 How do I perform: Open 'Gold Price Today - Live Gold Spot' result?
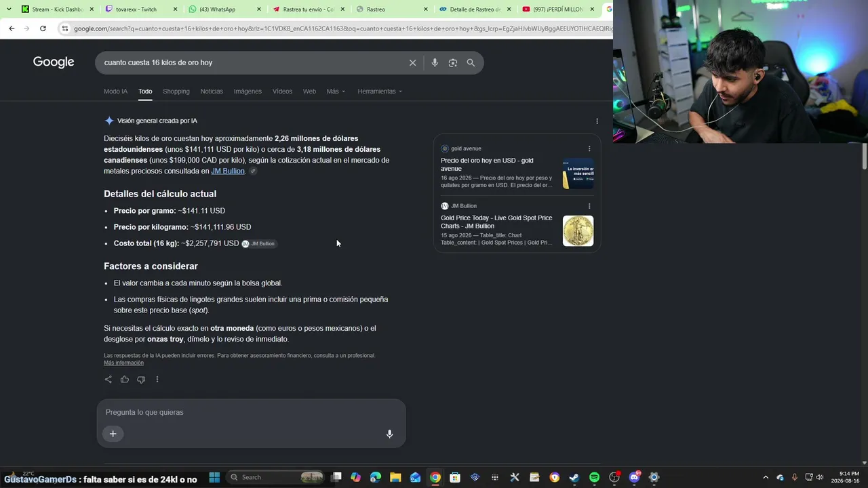496,222
